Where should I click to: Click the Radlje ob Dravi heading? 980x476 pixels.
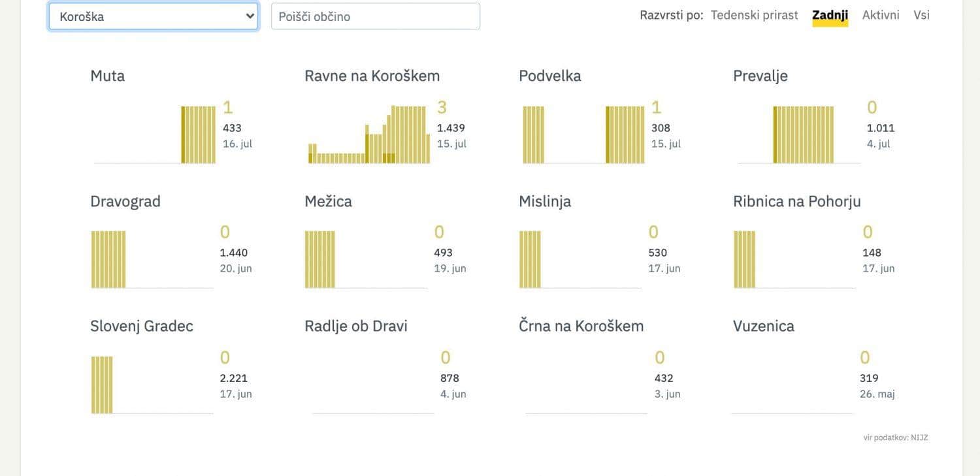coord(355,326)
